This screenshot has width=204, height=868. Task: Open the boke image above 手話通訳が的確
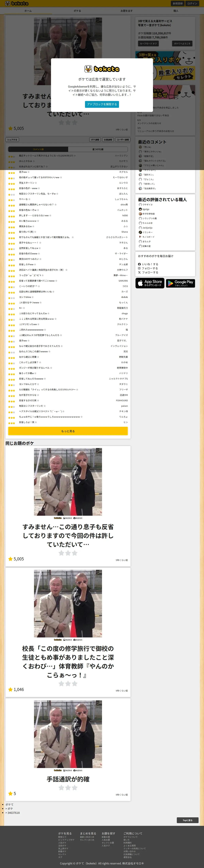click(x=68, y=734)
